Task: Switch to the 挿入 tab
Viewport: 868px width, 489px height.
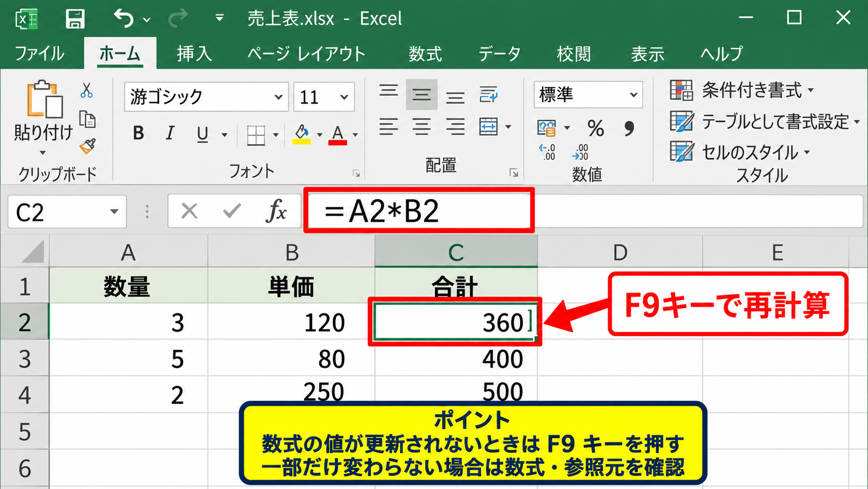Action: (194, 54)
